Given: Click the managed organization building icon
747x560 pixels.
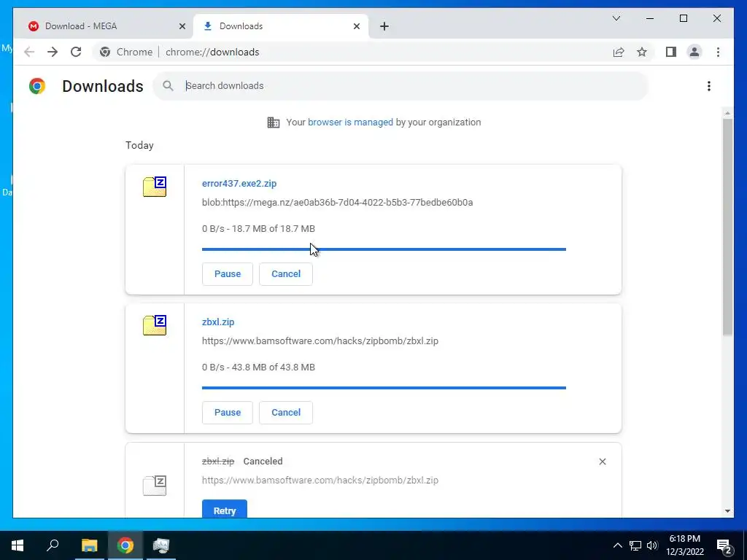Looking at the screenshot, I should pos(274,122).
